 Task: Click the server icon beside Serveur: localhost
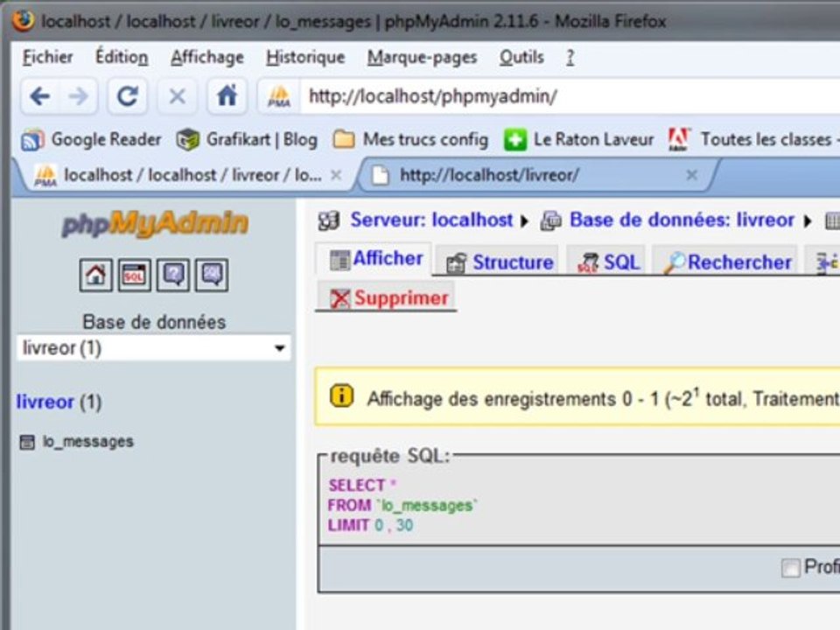pos(329,220)
